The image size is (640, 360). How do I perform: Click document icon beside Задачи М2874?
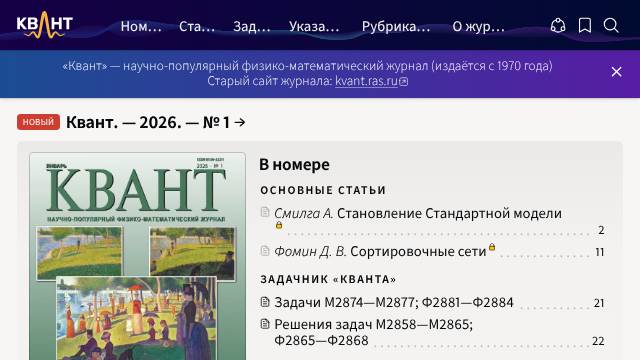pos(265,302)
